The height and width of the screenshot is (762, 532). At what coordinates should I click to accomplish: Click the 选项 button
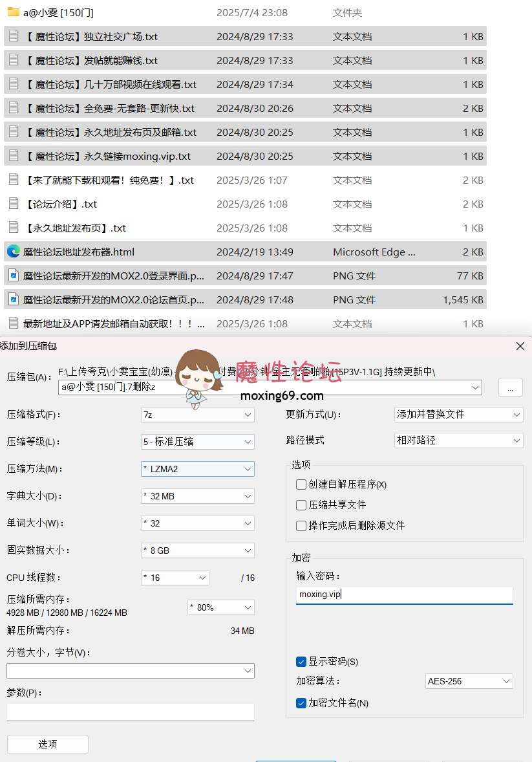pyautogui.click(x=48, y=745)
